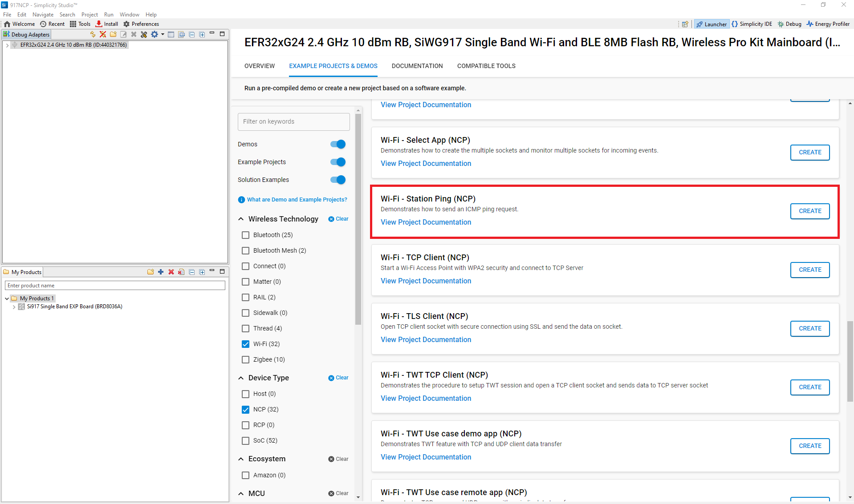This screenshot has width=854, height=504.
Task: Click the Install download icon in toolbar
Action: coord(99,24)
